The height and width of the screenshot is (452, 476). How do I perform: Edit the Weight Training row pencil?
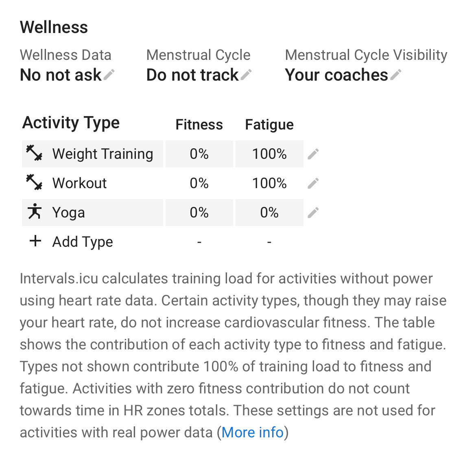(x=313, y=154)
